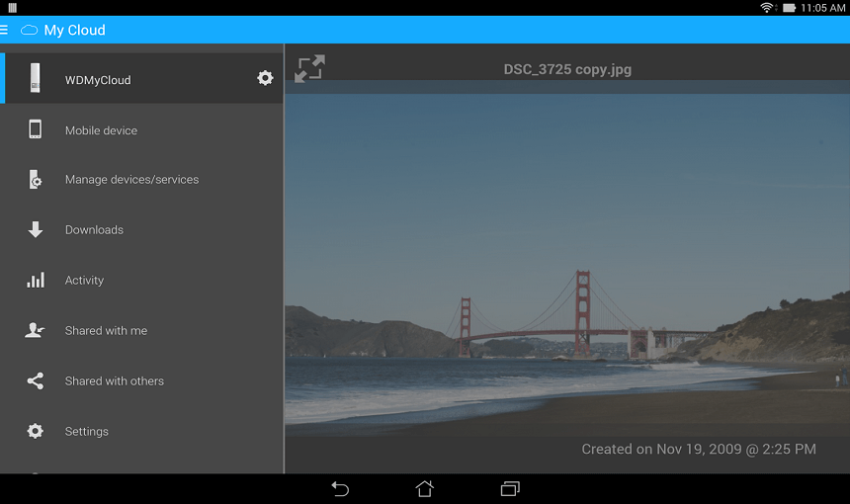Click the Activity bar chart icon
This screenshot has width=850, height=504.
coord(36,280)
